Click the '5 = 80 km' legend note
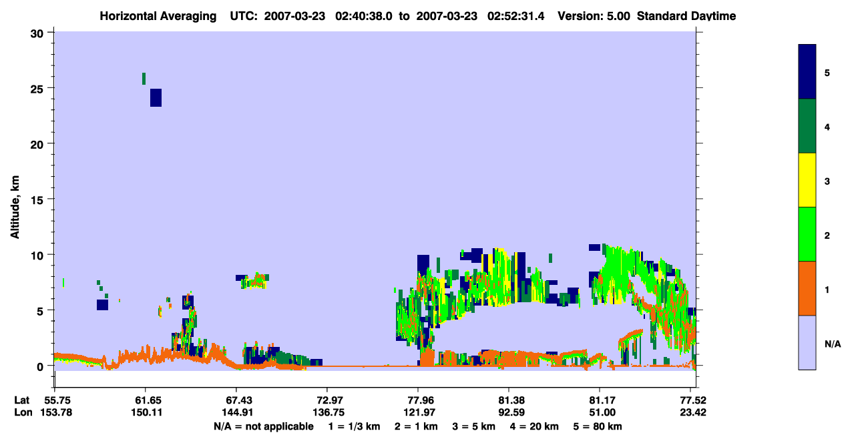The height and width of the screenshot is (445, 868). 598,426
